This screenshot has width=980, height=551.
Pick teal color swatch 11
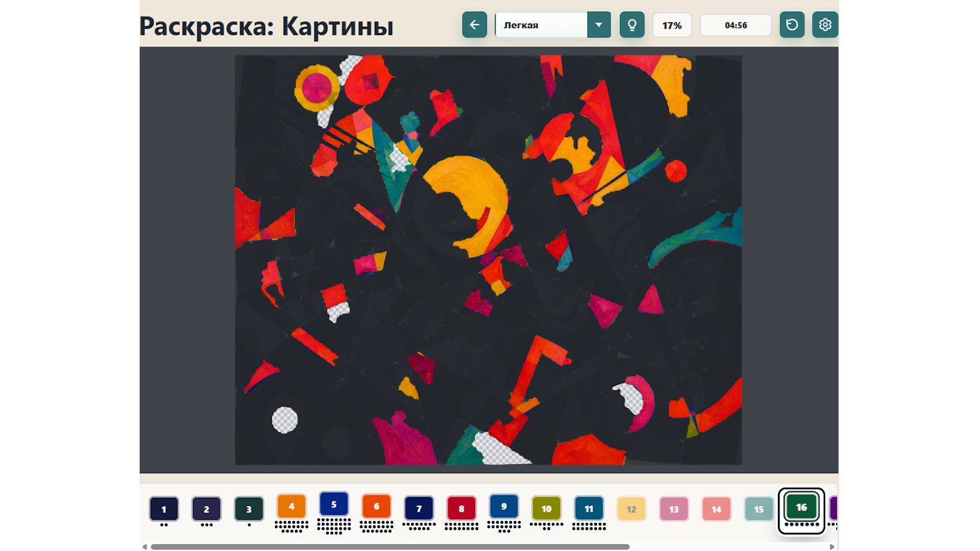point(589,508)
